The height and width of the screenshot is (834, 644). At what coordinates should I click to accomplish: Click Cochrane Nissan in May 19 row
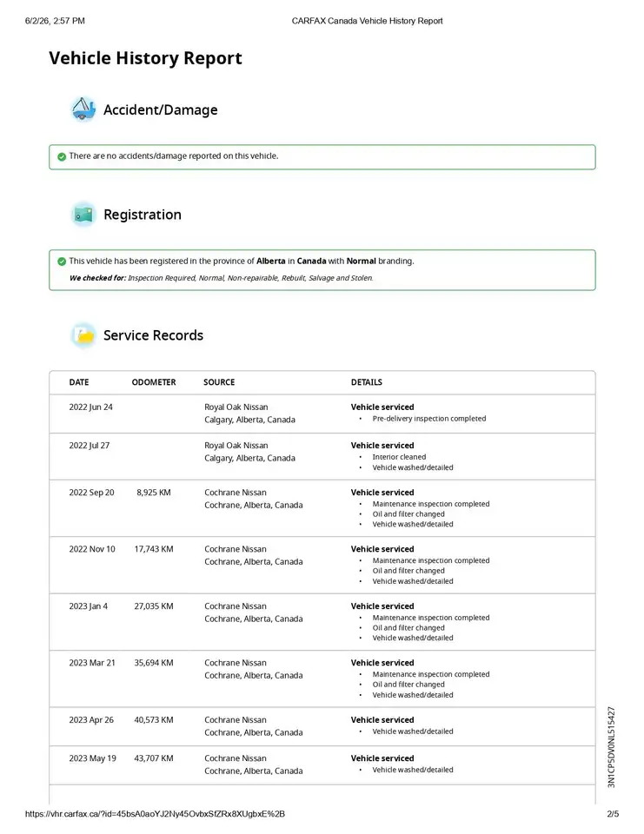coord(236,758)
